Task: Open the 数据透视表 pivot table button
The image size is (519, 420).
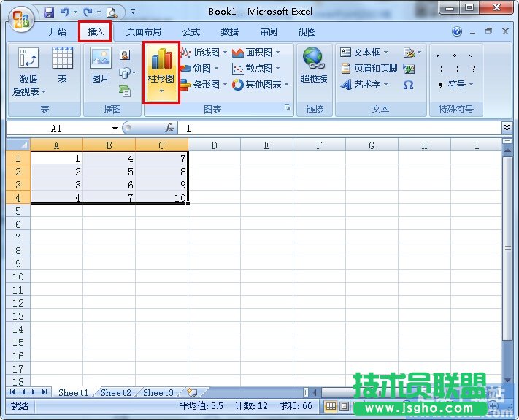Action: point(28,72)
